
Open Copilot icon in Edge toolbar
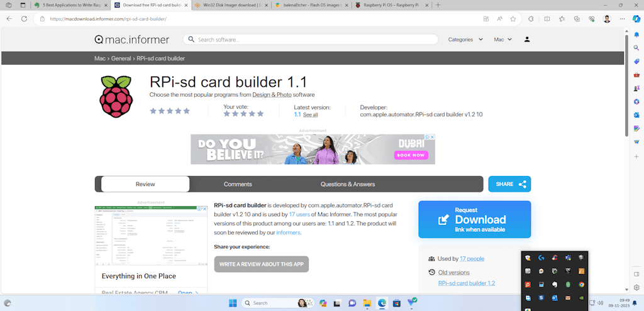click(x=636, y=19)
